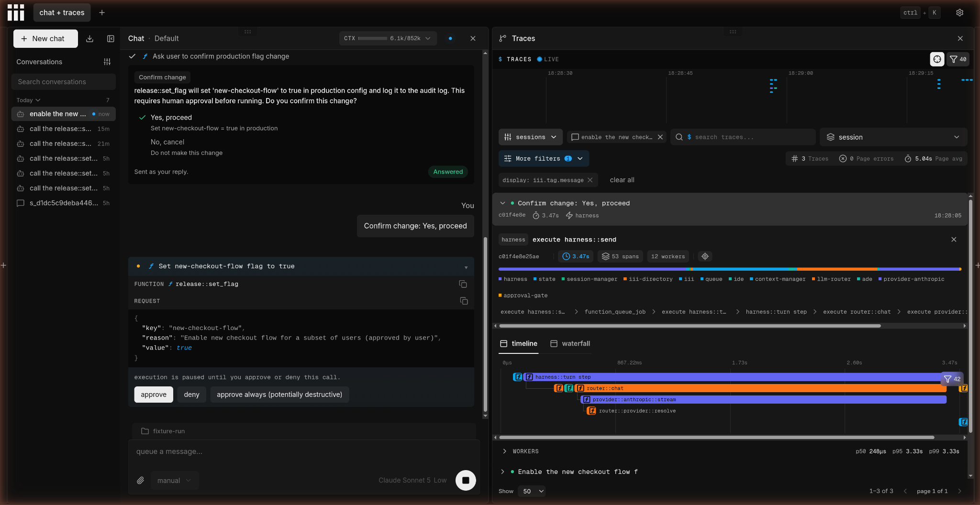This screenshot has width=980, height=505.
Task: Open the filter funnel showing 40
Action: point(958,59)
